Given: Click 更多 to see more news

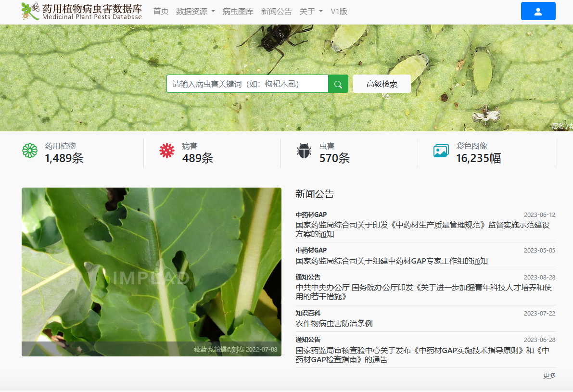Looking at the screenshot, I should (x=549, y=376).
